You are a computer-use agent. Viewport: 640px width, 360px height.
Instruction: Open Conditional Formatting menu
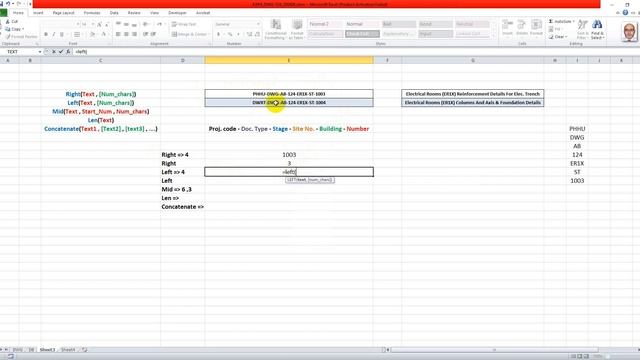[276, 29]
